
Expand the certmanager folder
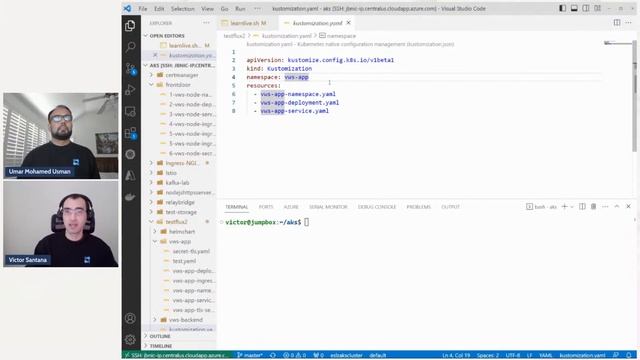151,75
